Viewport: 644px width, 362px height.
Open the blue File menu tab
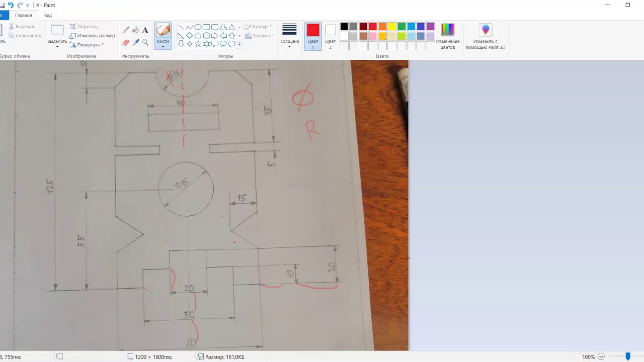(x=4, y=16)
